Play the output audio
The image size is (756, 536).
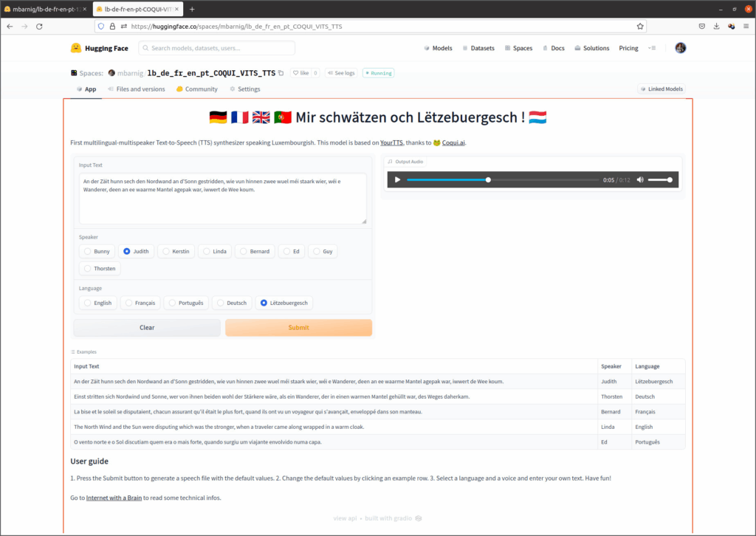coord(397,180)
